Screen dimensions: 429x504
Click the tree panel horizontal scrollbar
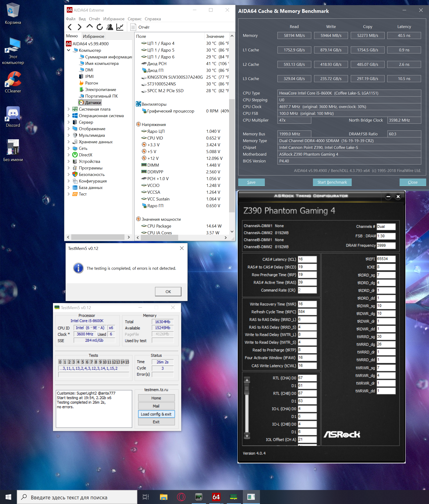[98, 238]
